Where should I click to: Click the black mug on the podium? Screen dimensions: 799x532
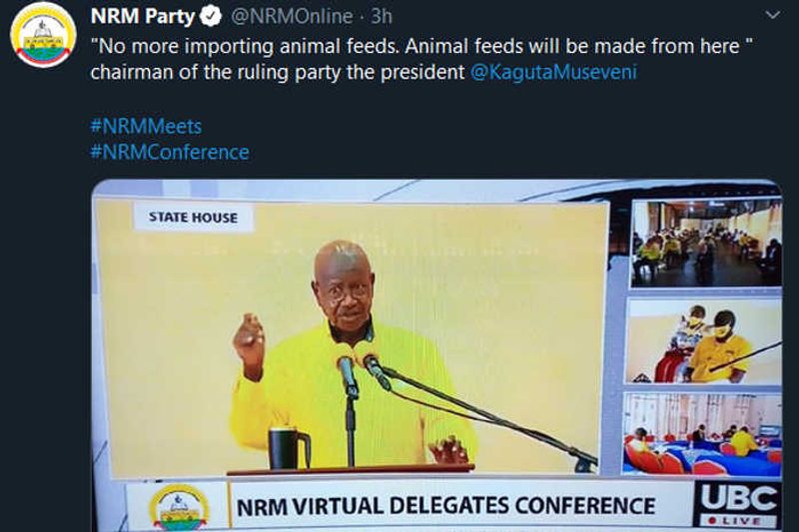[285, 447]
